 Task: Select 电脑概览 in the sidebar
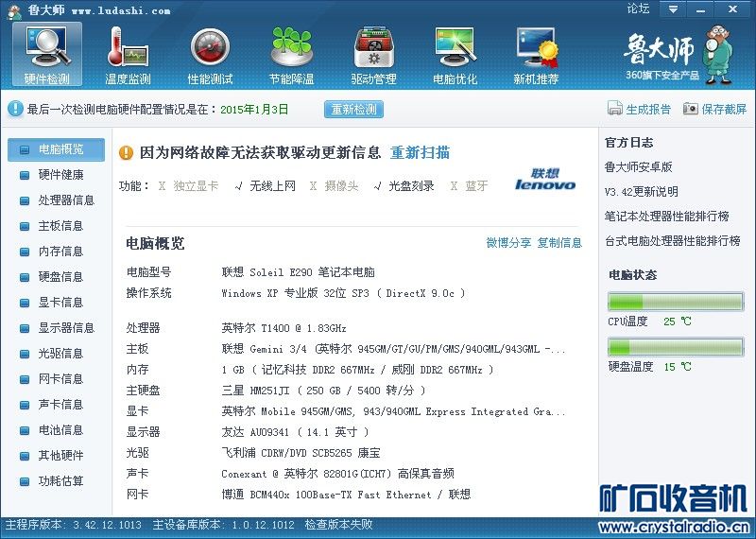point(56,149)
